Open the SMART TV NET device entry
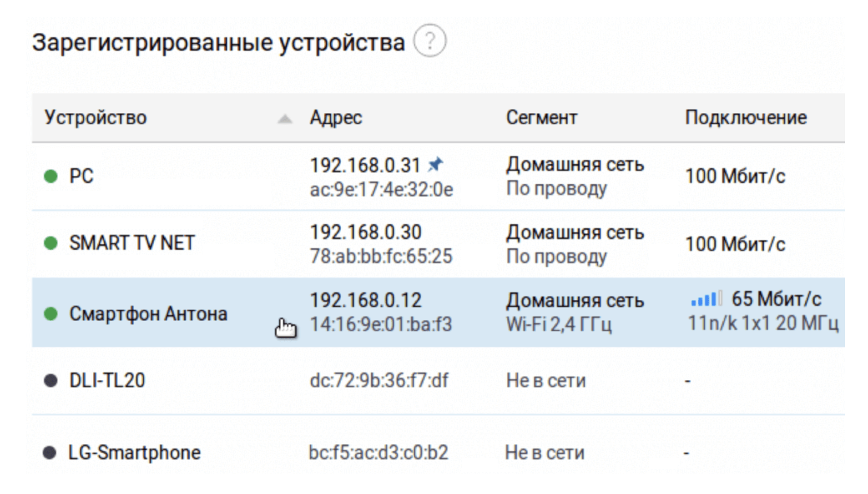The height and width of the screenshot is (494, 868). tap(132, 243)
